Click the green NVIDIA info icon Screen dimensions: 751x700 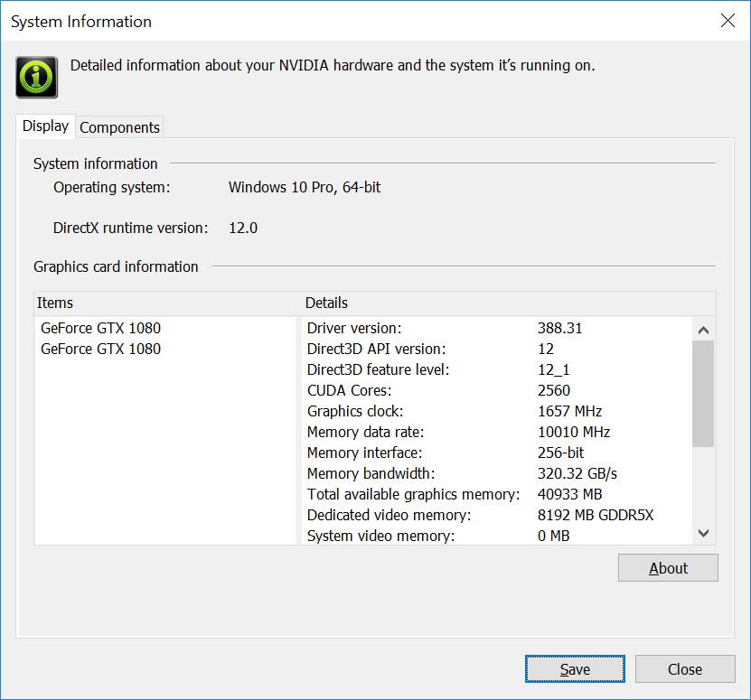[x=37, y=77]
